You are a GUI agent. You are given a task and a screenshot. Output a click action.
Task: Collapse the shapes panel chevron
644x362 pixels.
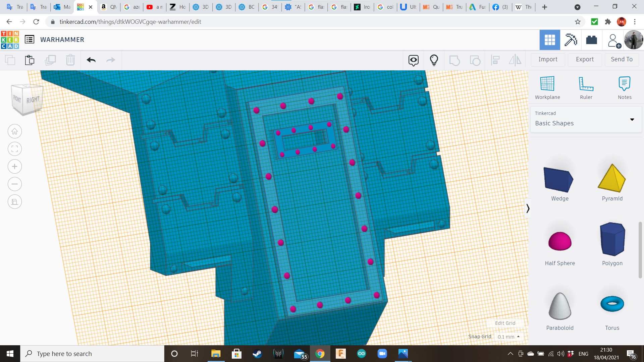528,208
